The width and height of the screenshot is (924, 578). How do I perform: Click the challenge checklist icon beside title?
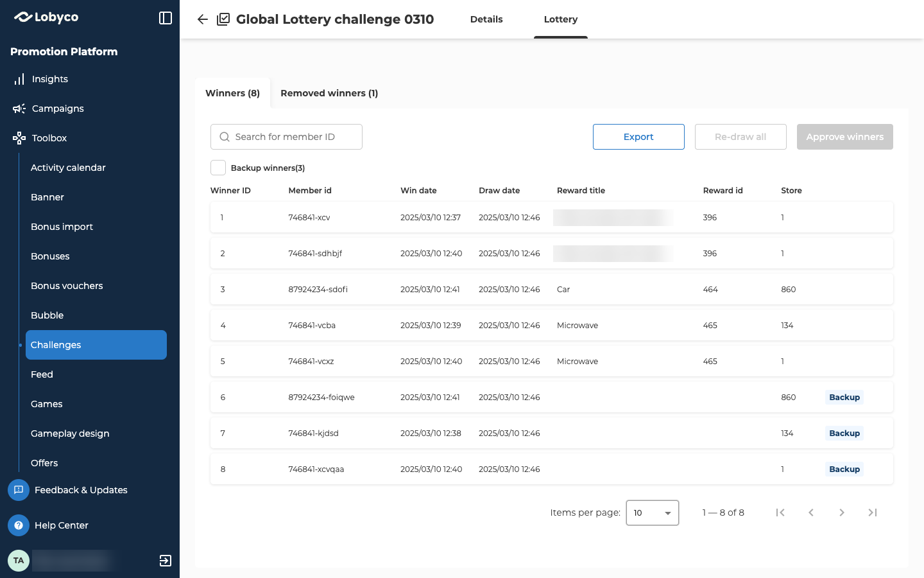[x=223, y=19]
